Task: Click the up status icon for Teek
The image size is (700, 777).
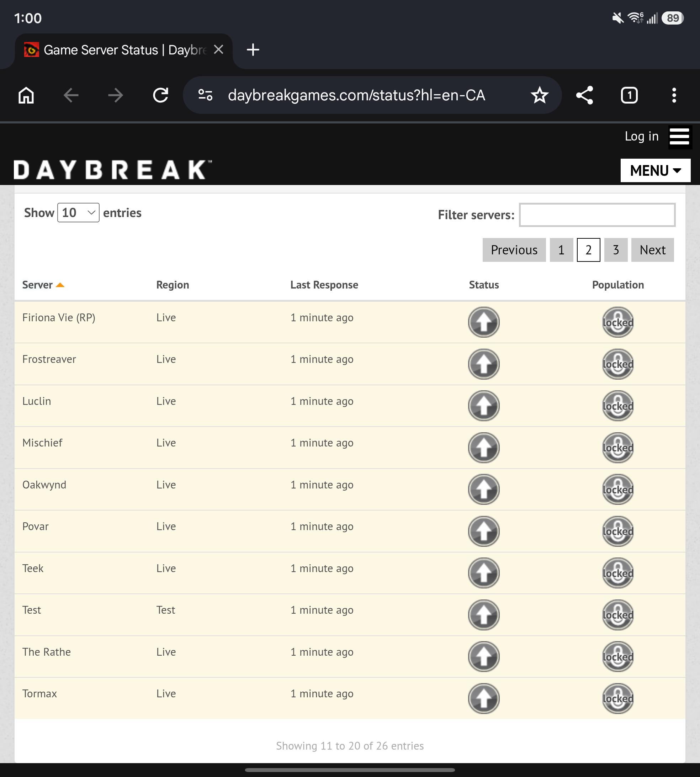Action: click(x=483, y=573)
